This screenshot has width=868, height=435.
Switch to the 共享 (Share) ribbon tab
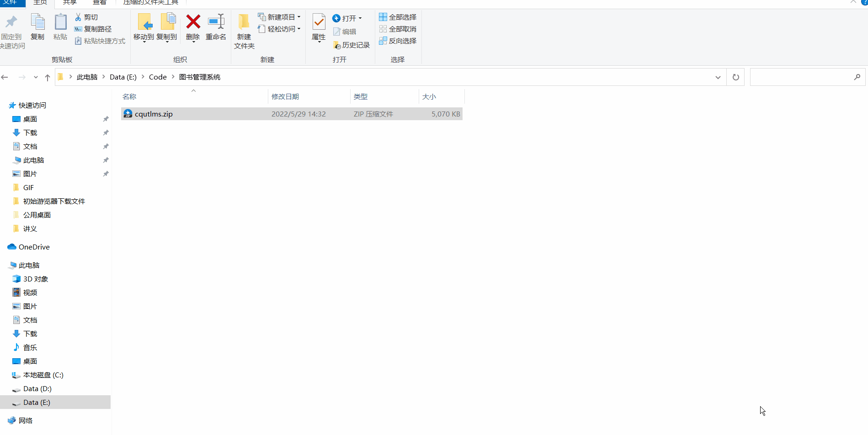[x=69, y=2]
